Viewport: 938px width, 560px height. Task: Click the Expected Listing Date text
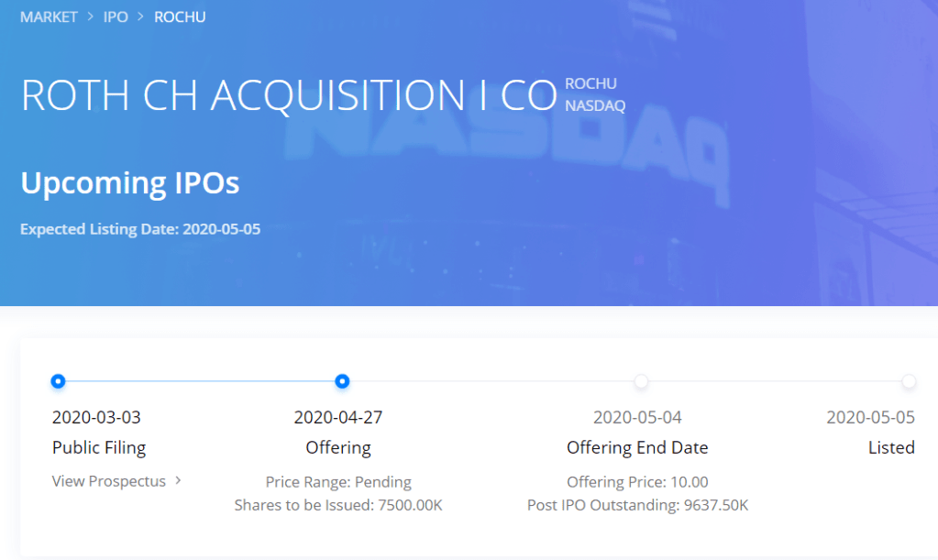140,229
